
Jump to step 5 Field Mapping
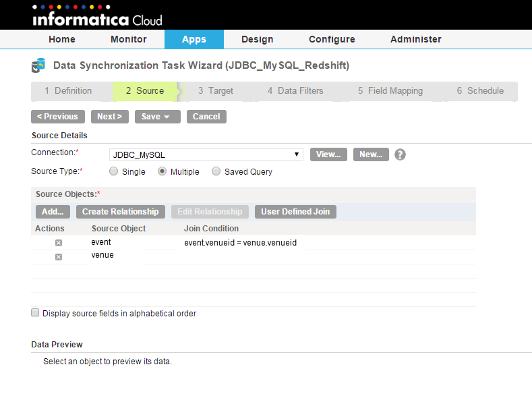click(390, 91)
